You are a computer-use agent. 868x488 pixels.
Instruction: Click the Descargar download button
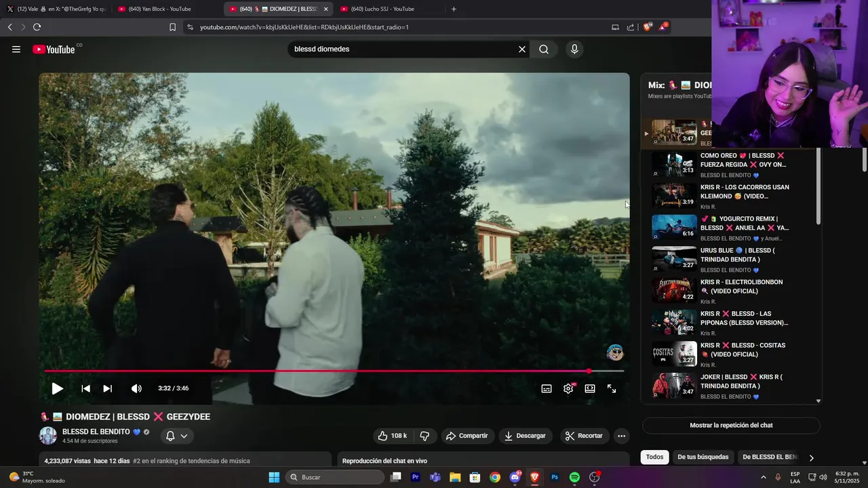pyautogui.click(x=526, y=436)
